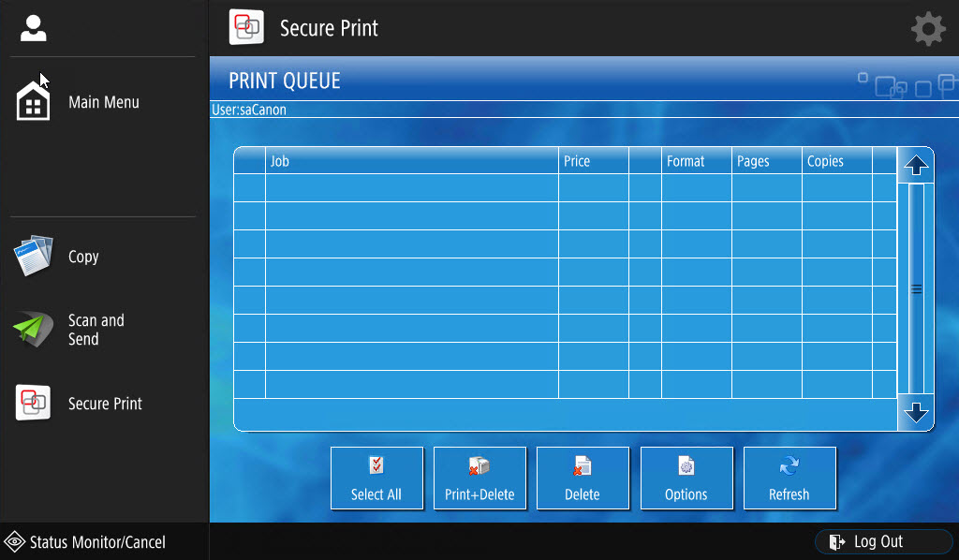Click the queue down arrow
Image resolution: width=959 pixels, height=560 pixels.
916,413
